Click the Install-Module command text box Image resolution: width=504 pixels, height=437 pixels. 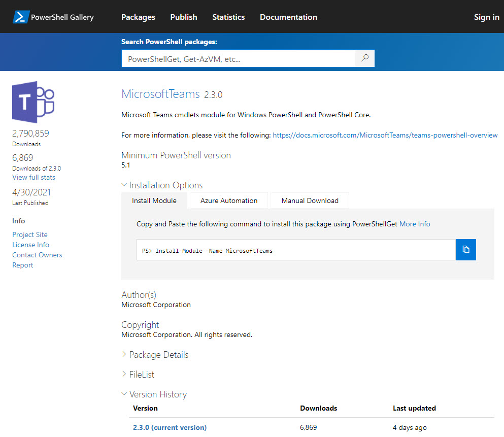pos(296,250)
